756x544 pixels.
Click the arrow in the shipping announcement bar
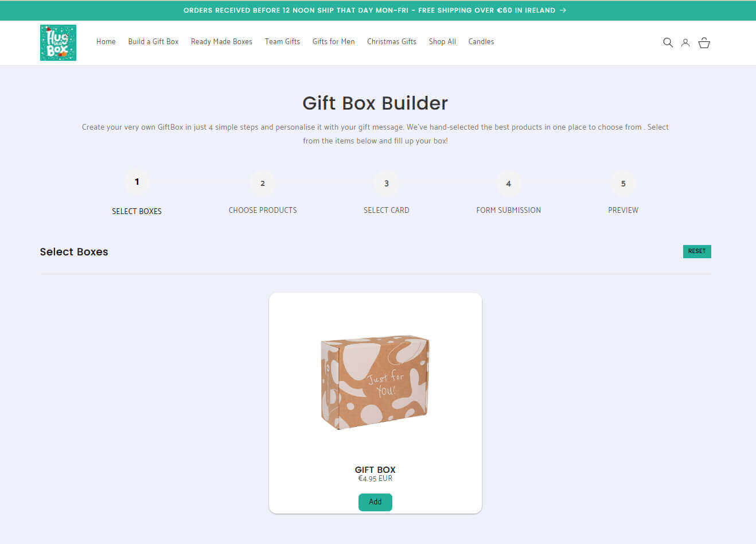tap(563, 10)
